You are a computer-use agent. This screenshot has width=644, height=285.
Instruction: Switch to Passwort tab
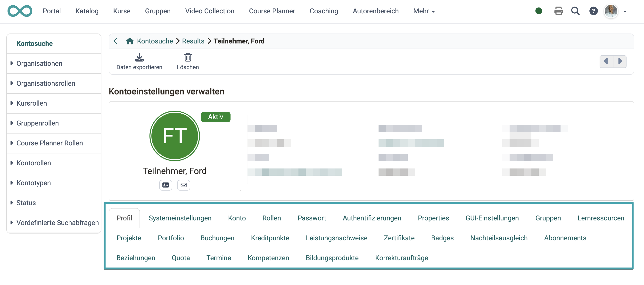[312, 218]
